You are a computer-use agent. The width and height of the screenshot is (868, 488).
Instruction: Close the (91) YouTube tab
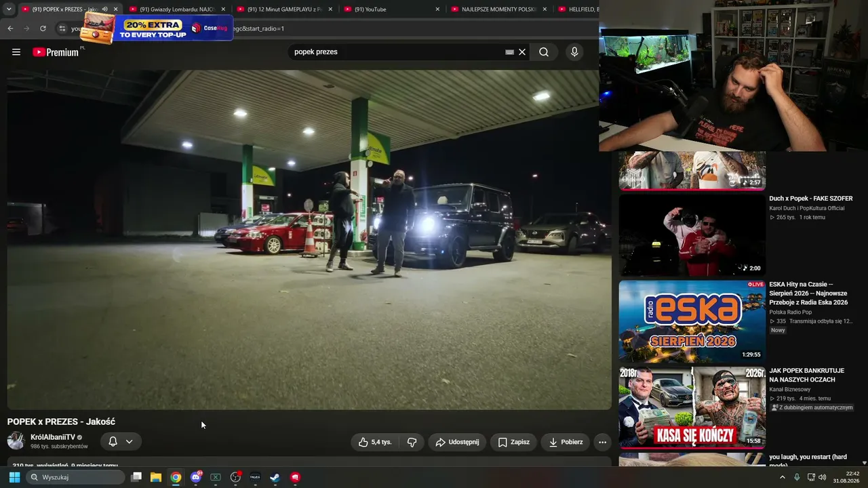pyautogui.click(x=437, y=9)
